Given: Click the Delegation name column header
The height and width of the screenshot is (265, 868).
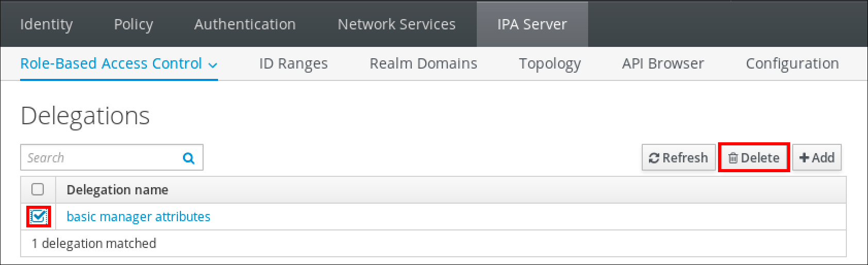Looking at the screenshot, I should pyautogui.click(x=118, y=190).
